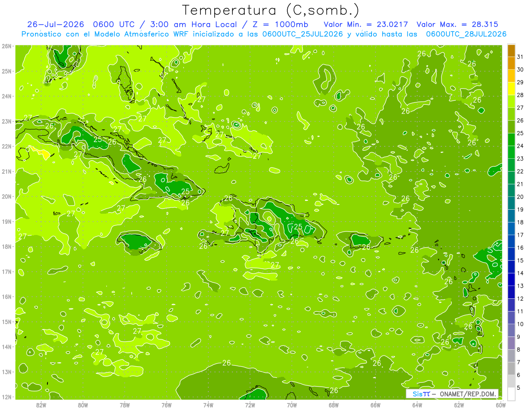Image resolution: width=532 pixels, height=411 pixels.
Task: Click colorbar label "20"
Action: point(520,197)
